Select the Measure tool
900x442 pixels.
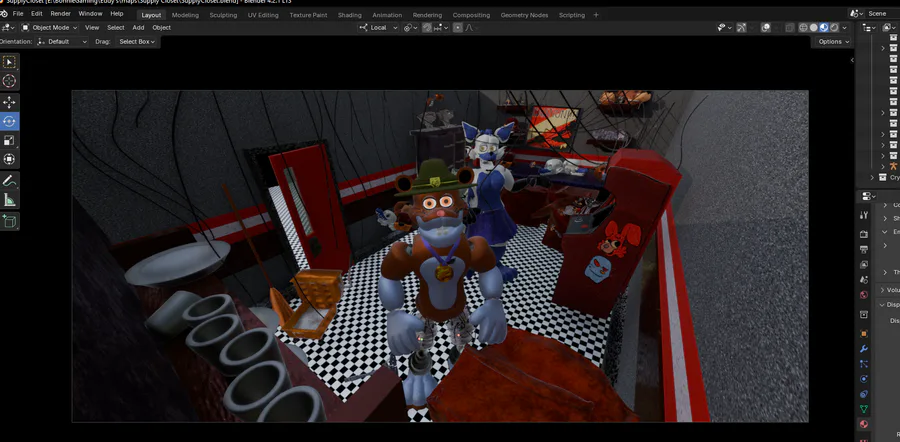(x=9, y=200)
